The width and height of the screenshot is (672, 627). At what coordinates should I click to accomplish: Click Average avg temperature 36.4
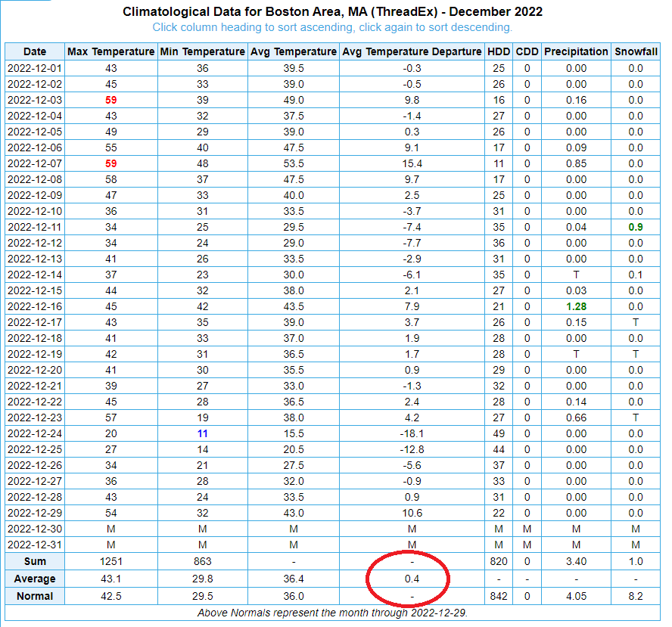point(294,579)
